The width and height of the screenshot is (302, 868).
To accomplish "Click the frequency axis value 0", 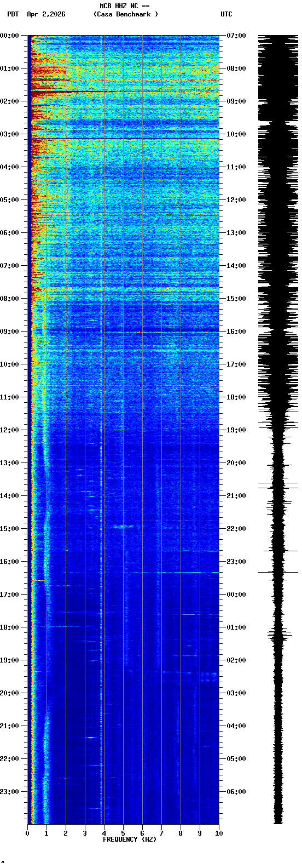I will [27, 833].
